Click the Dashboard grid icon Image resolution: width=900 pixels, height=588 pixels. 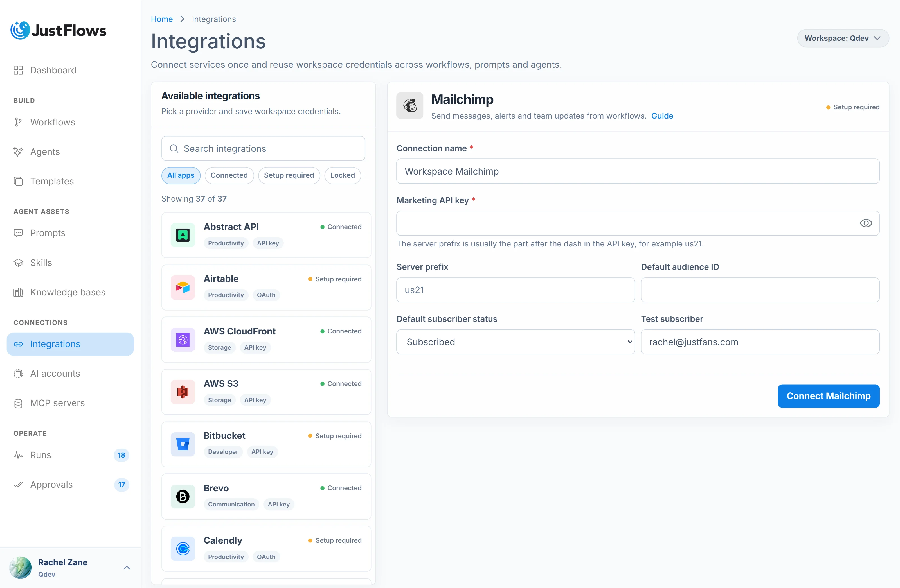click(x=18, y=70)
